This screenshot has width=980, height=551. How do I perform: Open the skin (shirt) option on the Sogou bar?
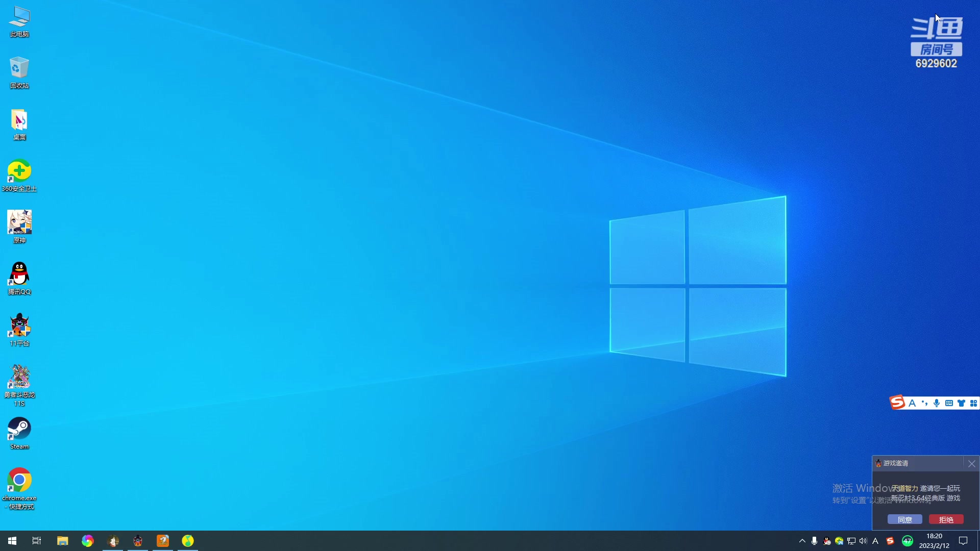(x=961, y=403)
